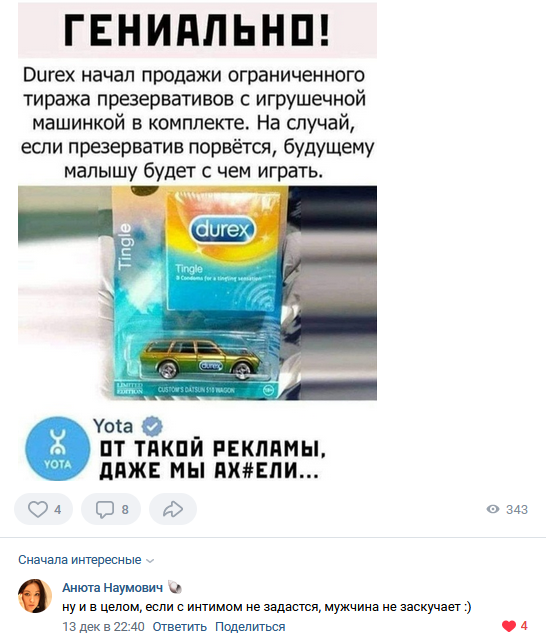The image size is (546, 640).
Task: Click the comments count 8
Action: click(x=125, y=509)
